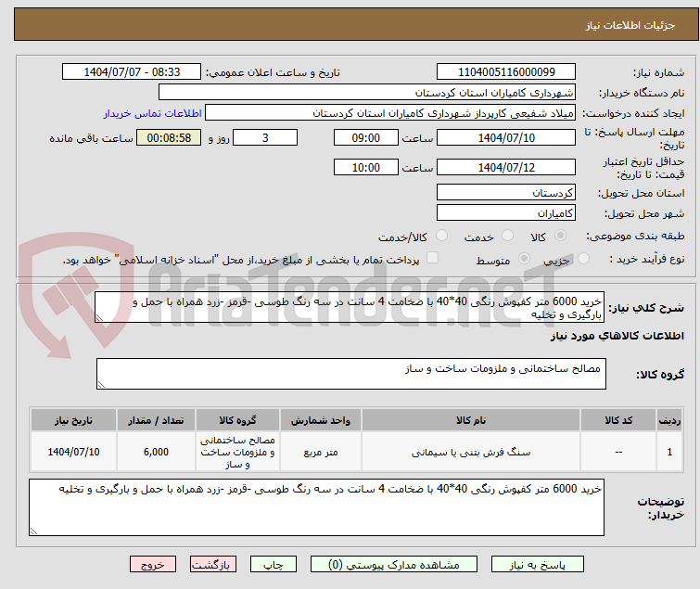Click the نام کالا column header
The height and width of the screenshot is (589, 700).
471,420
